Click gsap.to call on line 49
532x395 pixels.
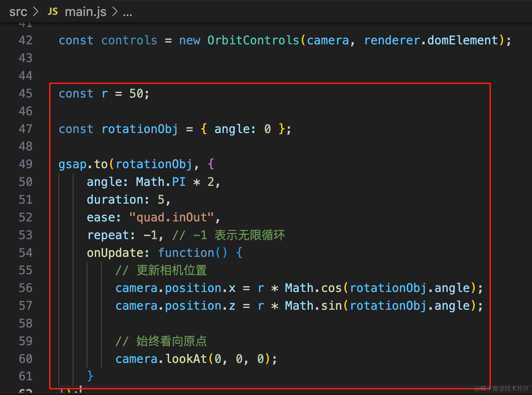[83, 164]
